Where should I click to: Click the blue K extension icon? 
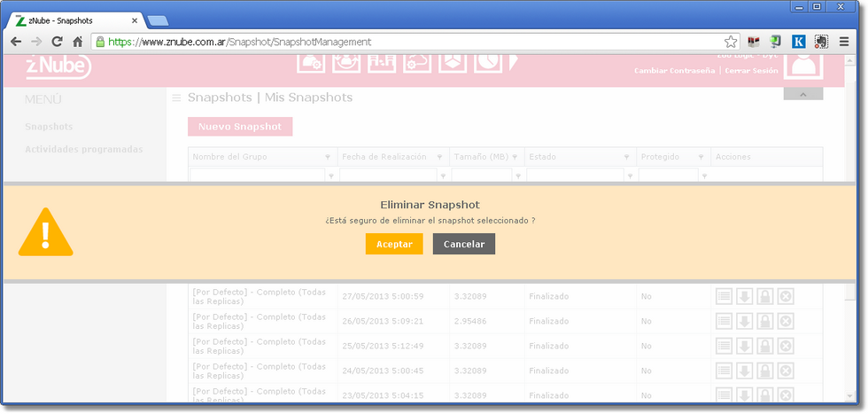click(799, 42)
